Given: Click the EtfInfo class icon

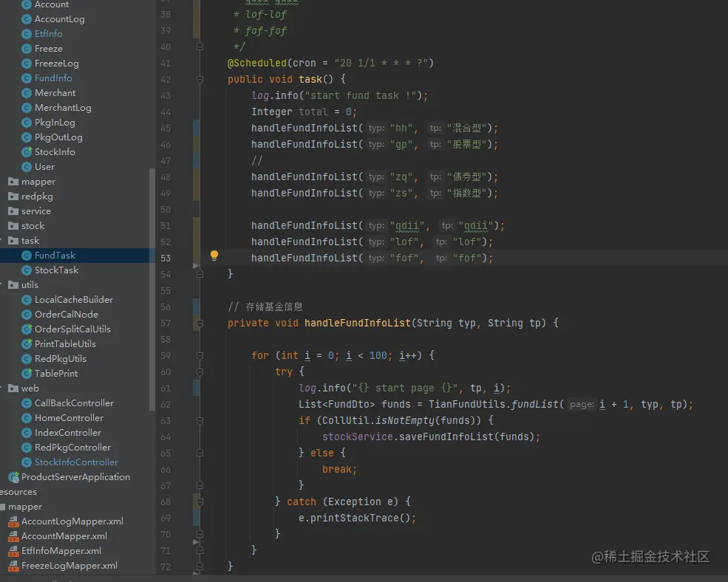Looking at the screenshot, I should point(27,34).
